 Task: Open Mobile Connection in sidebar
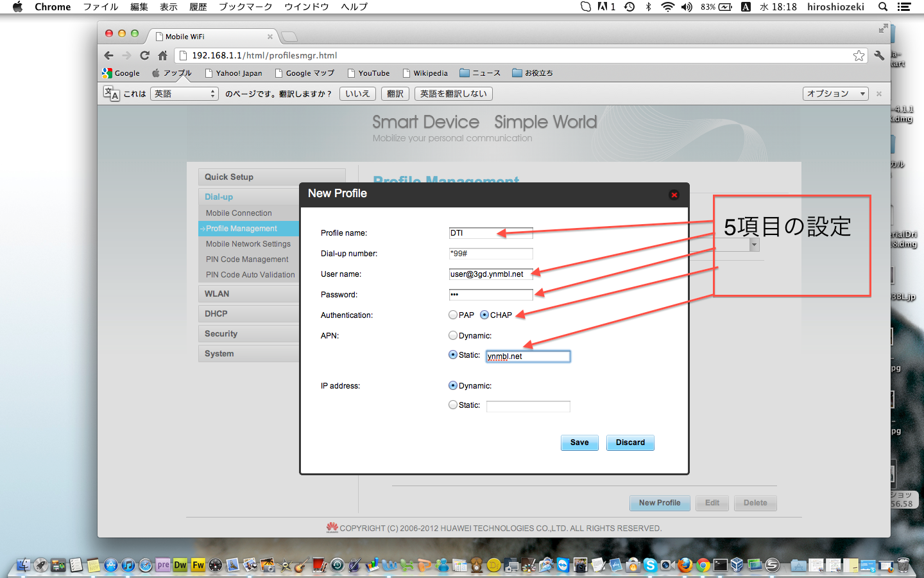coord(239,213)
